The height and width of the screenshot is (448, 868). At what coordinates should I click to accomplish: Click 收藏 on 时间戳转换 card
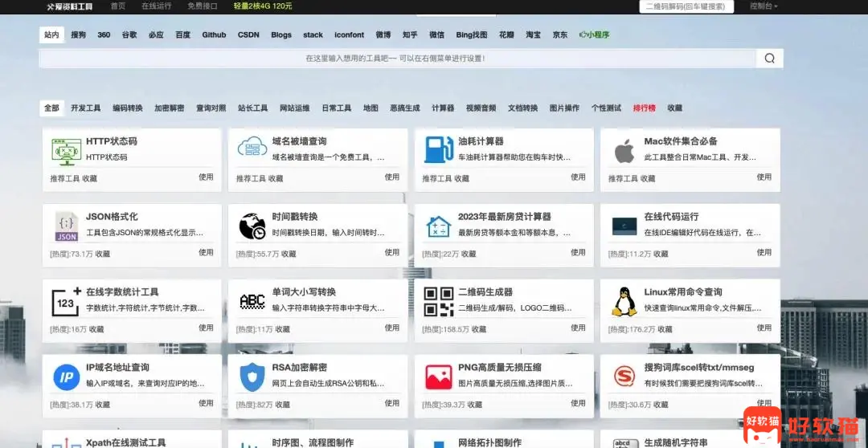[x=289, y=254]
